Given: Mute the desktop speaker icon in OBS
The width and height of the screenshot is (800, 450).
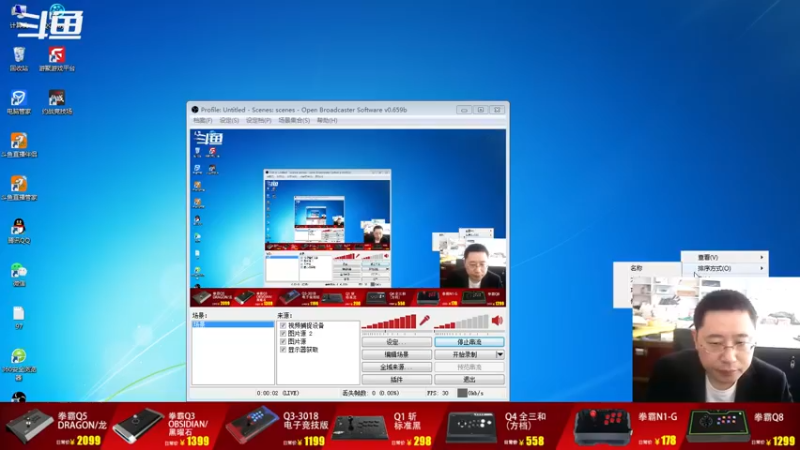Looking at the screenshot, I should click(x=497, y=321).
